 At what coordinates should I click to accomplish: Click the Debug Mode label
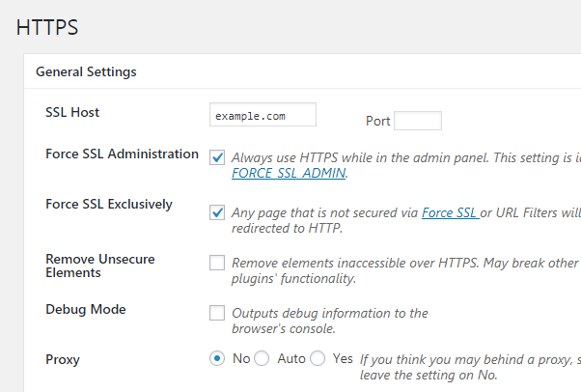(x=86, y=309)
